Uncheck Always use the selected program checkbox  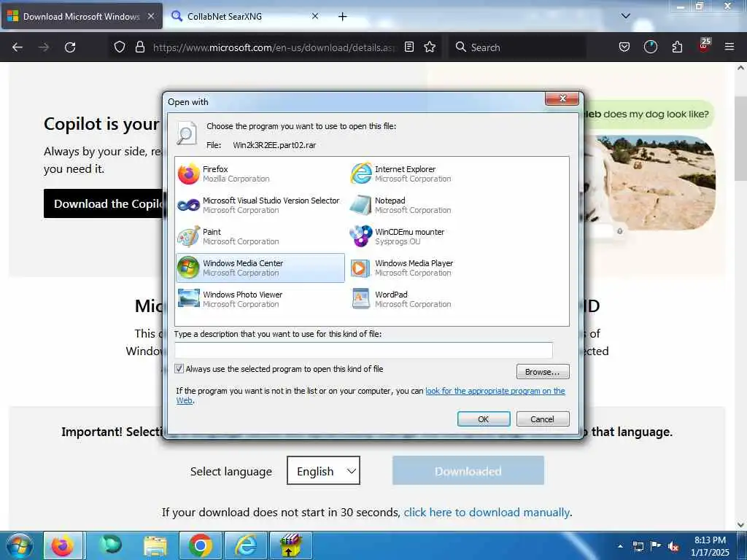coord(179,368)
